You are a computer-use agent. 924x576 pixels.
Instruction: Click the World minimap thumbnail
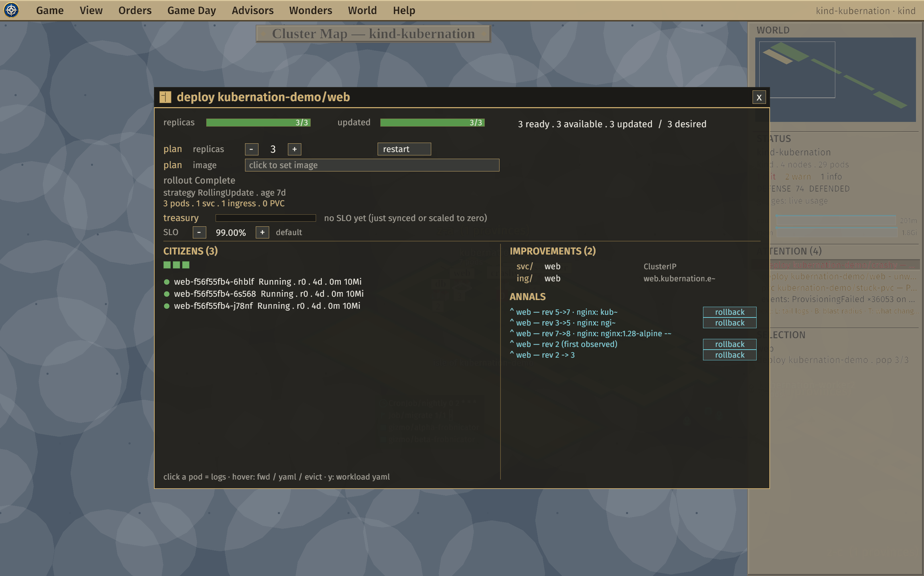[835, 80]
